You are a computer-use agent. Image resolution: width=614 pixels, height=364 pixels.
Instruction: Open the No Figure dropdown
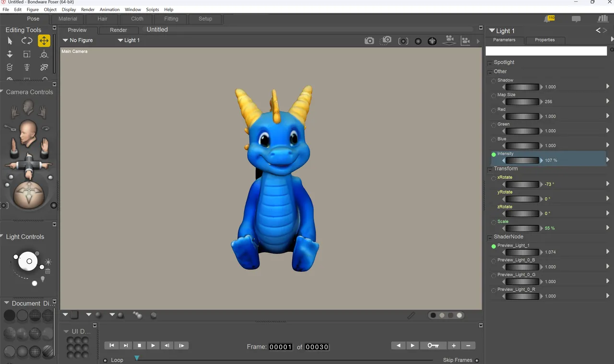tap(78, 40)
